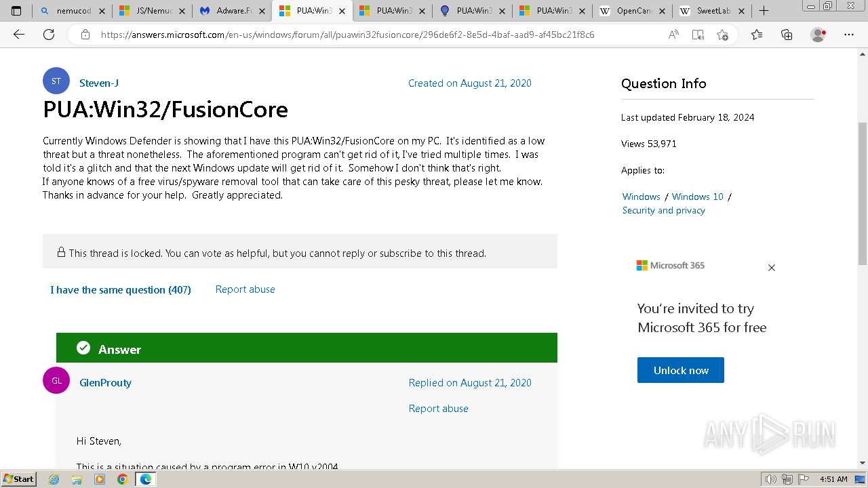Viewport: 868px width, 488px height.
Task: Refresh the current page
Action: coord(49,35)
